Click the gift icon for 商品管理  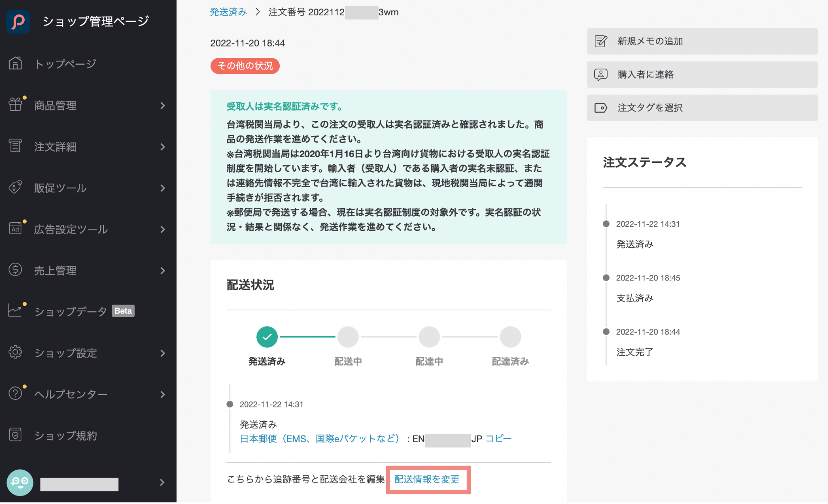click(x=15, y=105)
